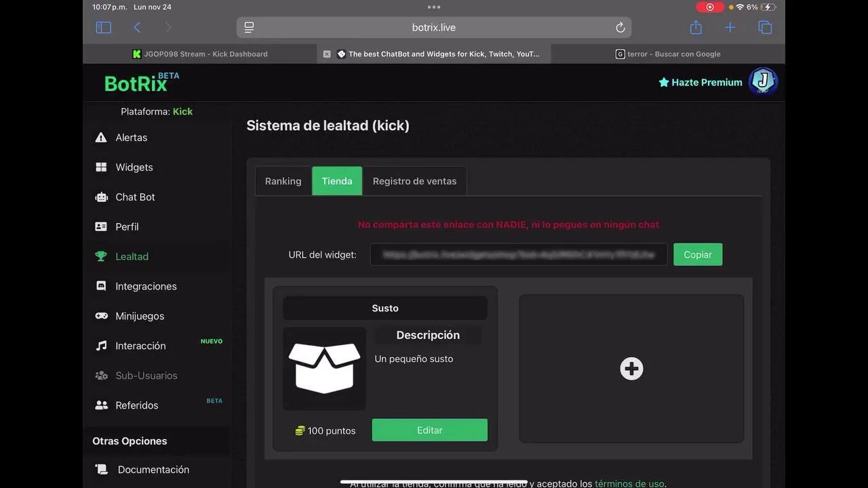Click the BotRix BETA logo
This screenshot has width=868, height=488.
pyautogui.click(x=142, y=82)
